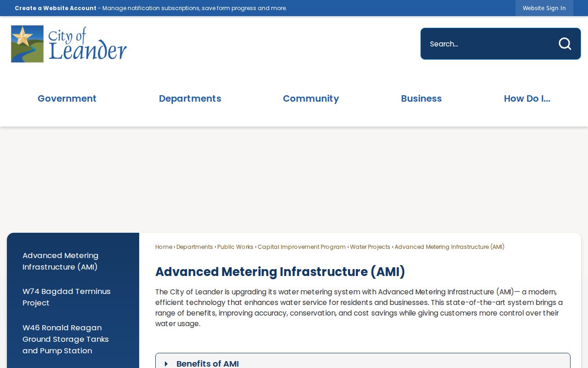Open the Community menu

(311, 98)
